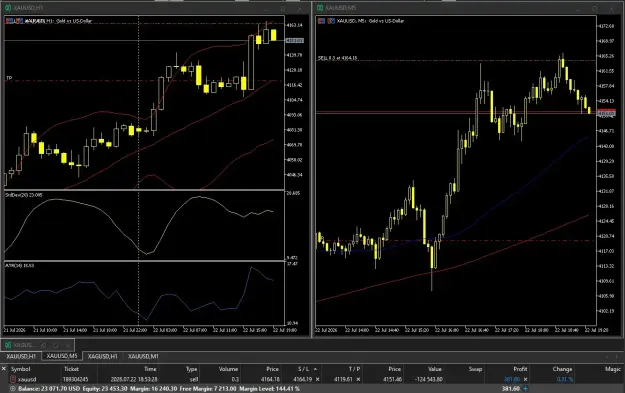Click the open price cell 4164.18

270,379
